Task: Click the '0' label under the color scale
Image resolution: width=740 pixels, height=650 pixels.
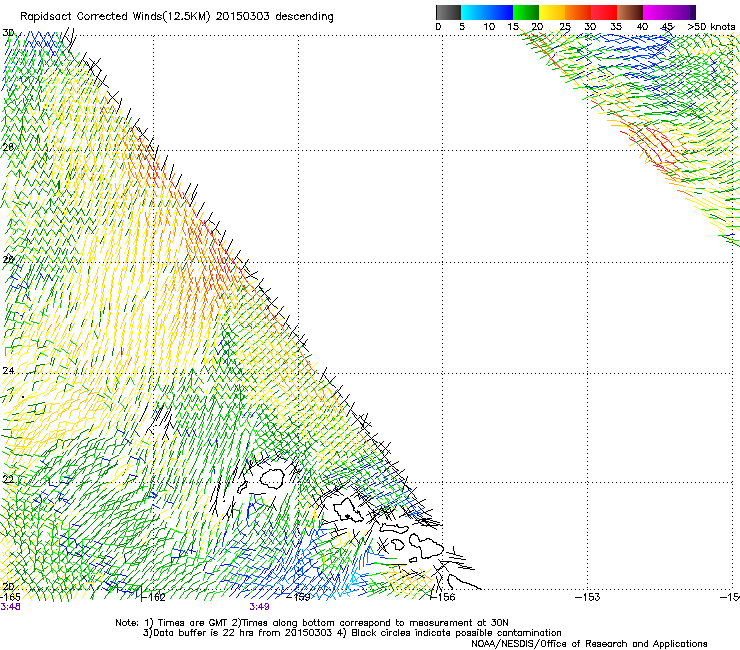Action: 438,27
